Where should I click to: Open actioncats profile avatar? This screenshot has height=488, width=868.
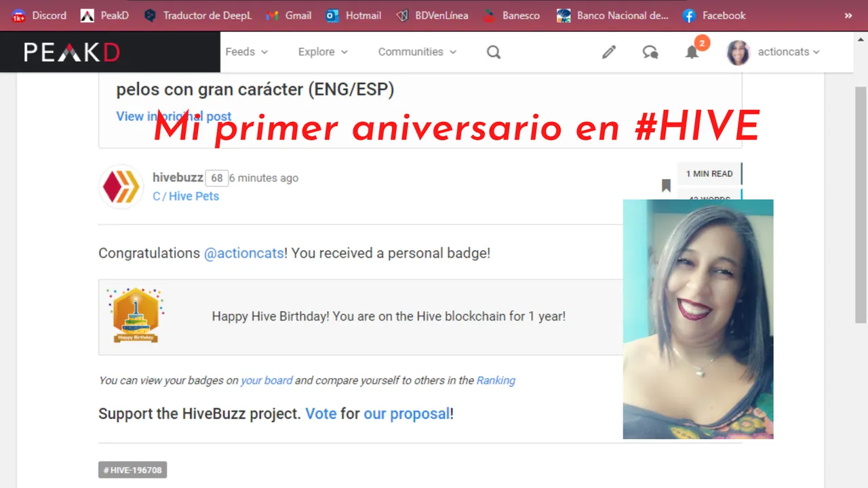(738, 52)
